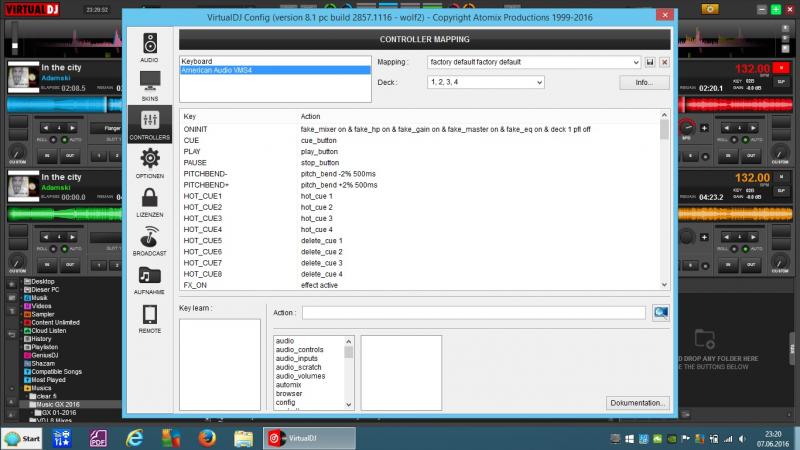Select Cloud Listen folder in browser tree
800x450 pixels.
click(x=51, y=331)
